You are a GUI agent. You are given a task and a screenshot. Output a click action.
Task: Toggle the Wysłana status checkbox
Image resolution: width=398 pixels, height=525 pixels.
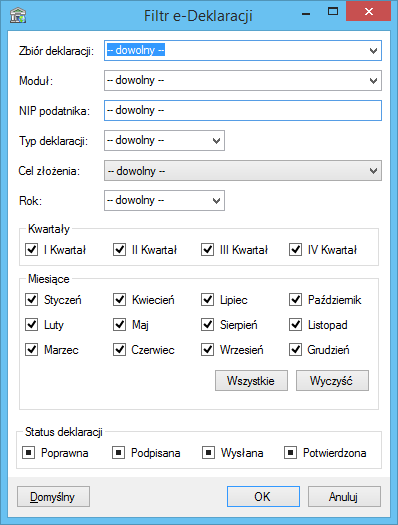[208, 453]
